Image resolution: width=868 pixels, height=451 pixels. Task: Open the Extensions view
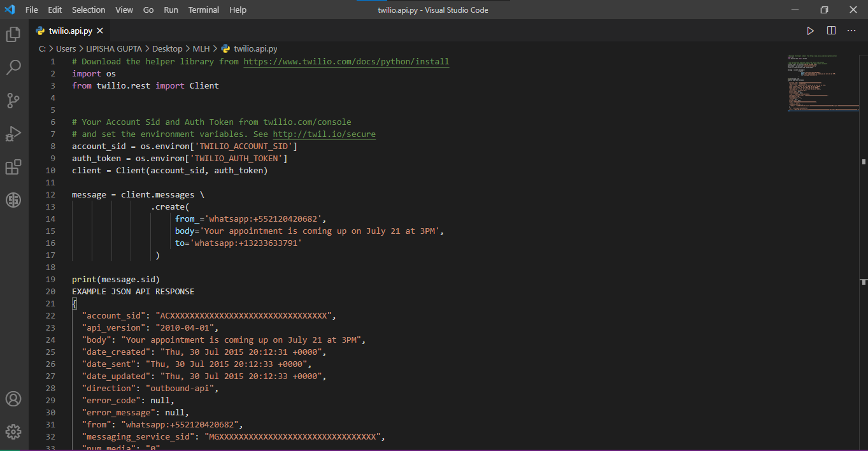click(x=13, y=167)
